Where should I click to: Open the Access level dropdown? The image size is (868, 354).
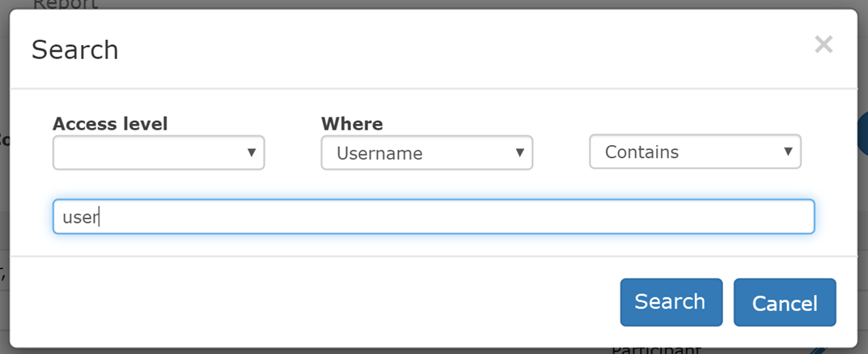coord(159,152)
